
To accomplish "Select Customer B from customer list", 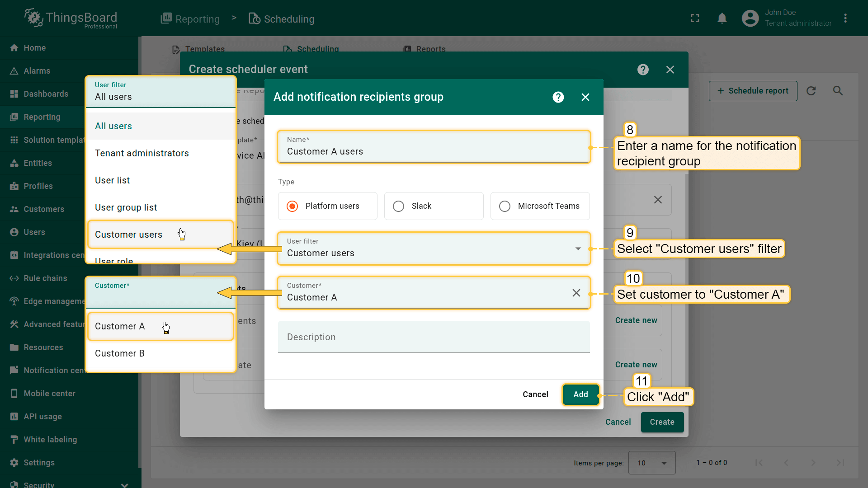I will point(120,353).
